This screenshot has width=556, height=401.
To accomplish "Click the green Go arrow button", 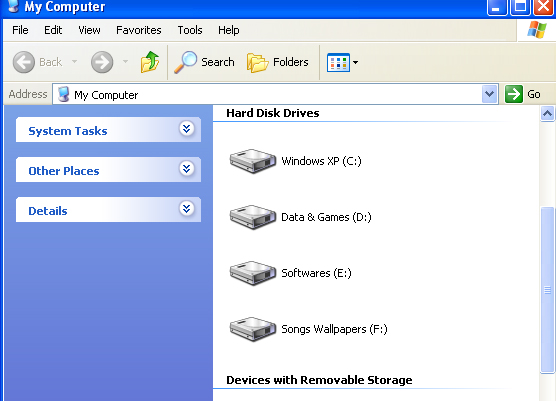I will [513, 94].
